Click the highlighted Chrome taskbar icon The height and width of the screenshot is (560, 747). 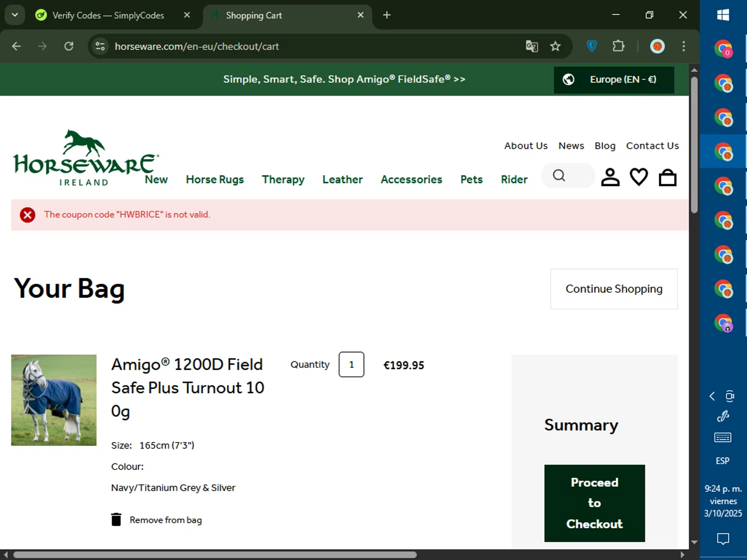[723, 151]
